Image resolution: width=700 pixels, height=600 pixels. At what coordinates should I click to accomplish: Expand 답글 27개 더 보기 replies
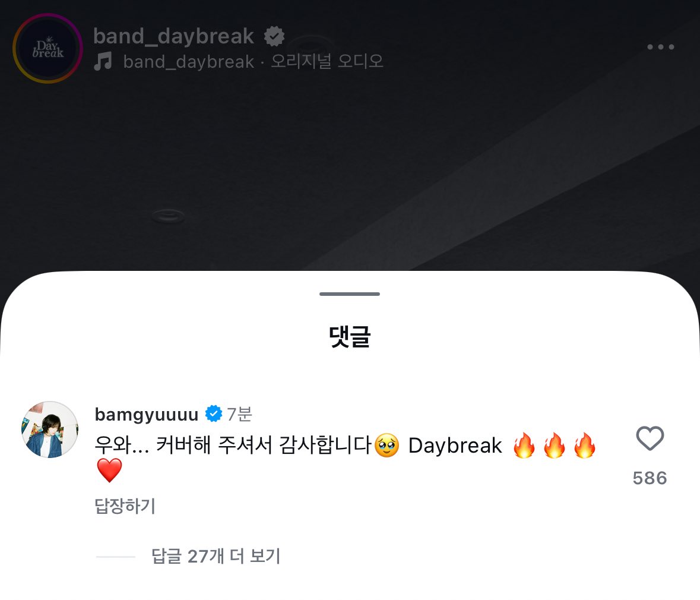[x=216, y=556]
